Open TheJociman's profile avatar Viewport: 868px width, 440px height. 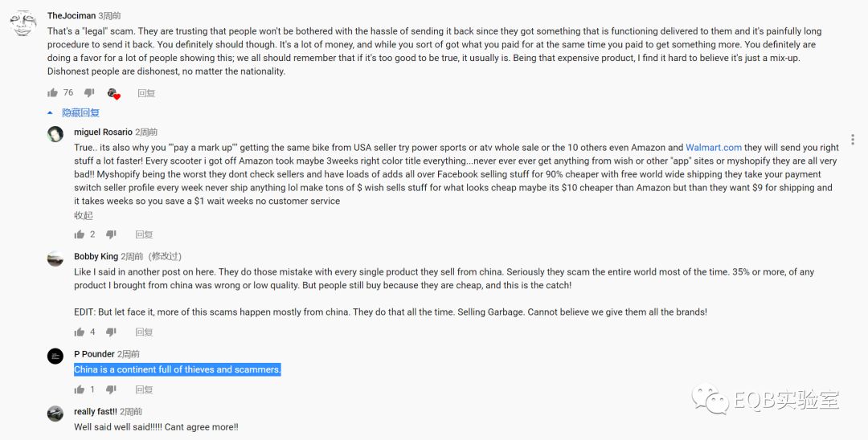click(x=23, y=23)
